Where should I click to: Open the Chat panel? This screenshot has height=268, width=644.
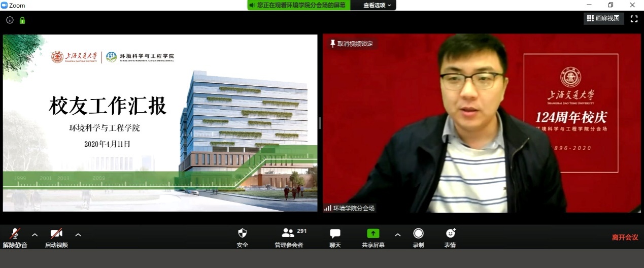[x=335, y=233]
